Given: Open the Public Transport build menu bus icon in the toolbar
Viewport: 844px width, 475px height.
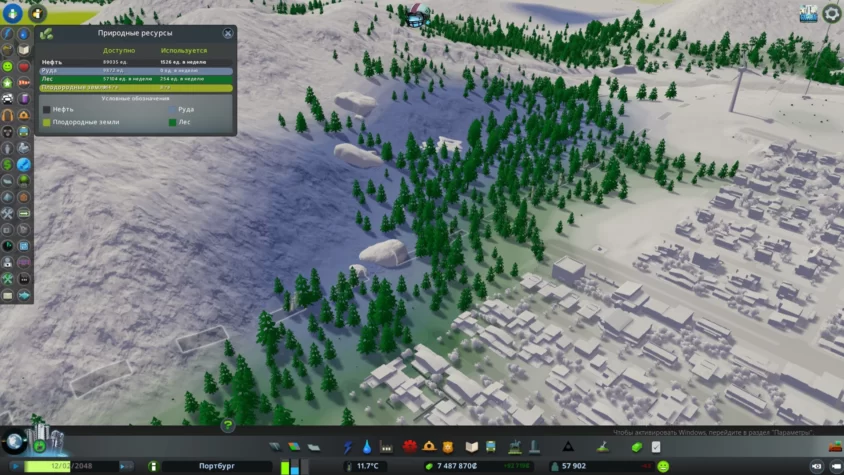Looking at the screenshot, I should [x=491, y=447].
